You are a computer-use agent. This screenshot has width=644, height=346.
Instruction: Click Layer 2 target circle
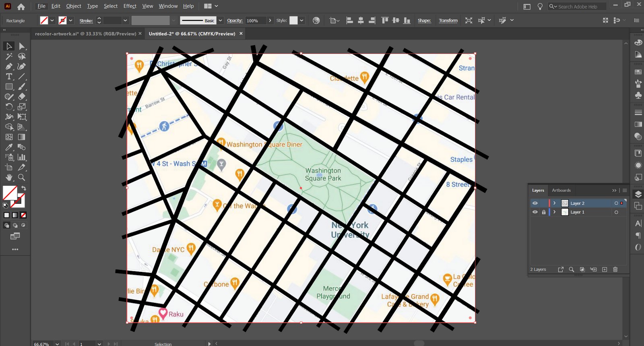616,203
